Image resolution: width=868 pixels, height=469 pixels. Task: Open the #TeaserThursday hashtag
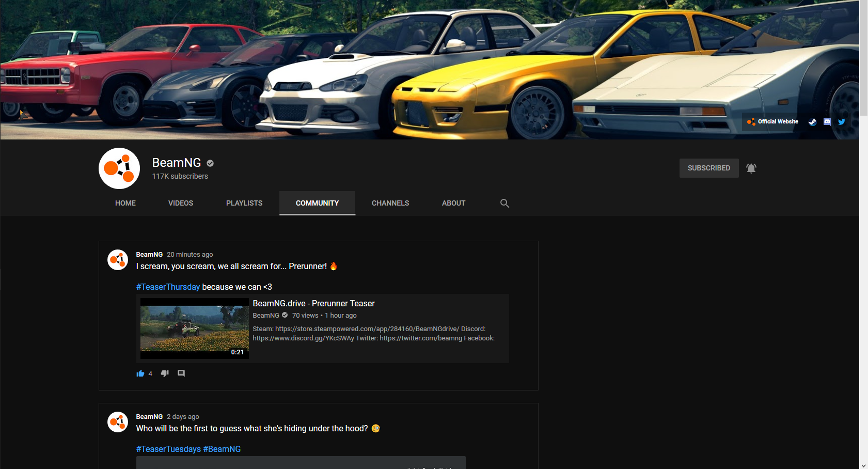[168, 287]
